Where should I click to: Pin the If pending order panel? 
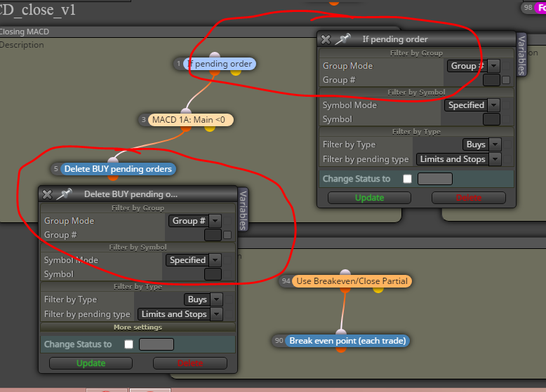(342, 39)
